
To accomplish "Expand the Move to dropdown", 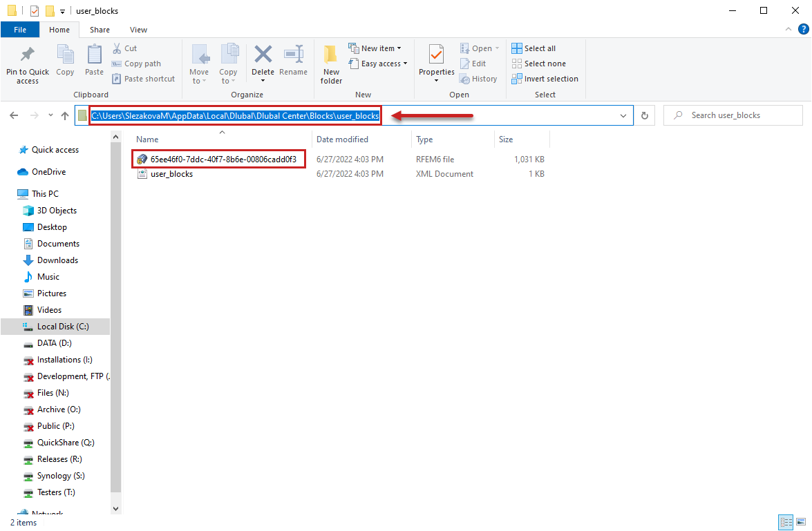I will pos(200,64).
